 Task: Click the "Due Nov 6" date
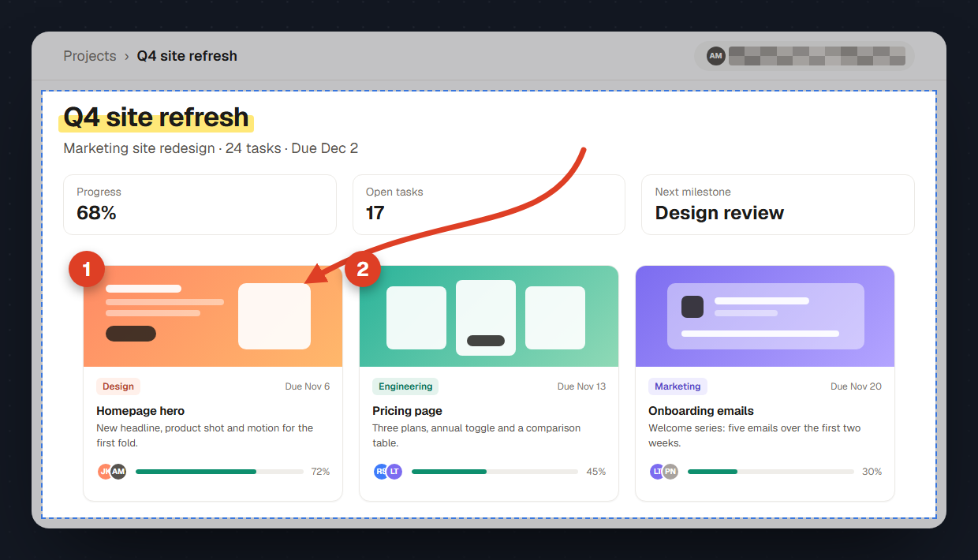[x=308, y=386]
